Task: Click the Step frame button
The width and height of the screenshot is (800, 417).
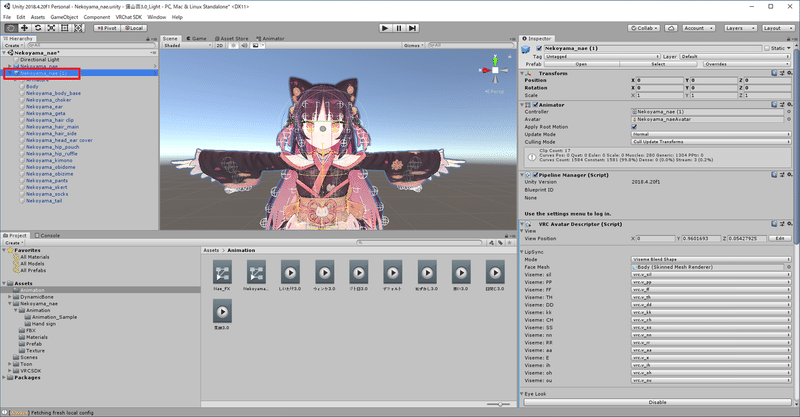Action: [x=413, y=28]
